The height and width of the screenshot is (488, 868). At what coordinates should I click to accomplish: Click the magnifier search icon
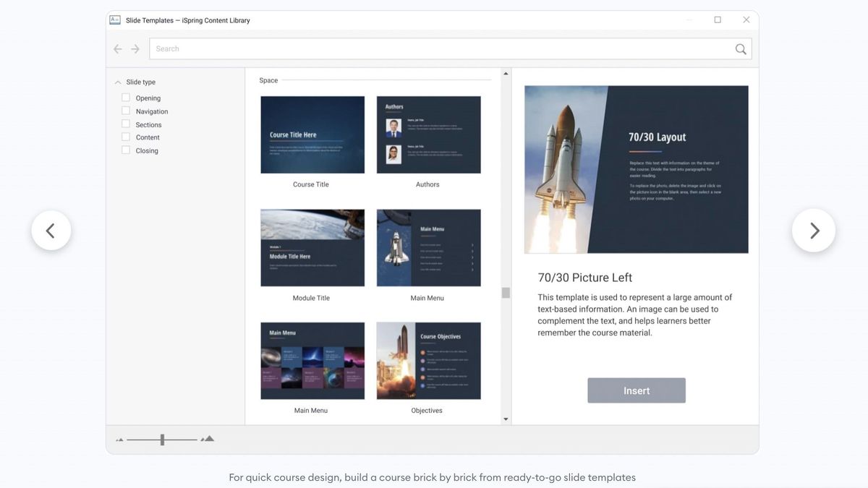[740, 48]
